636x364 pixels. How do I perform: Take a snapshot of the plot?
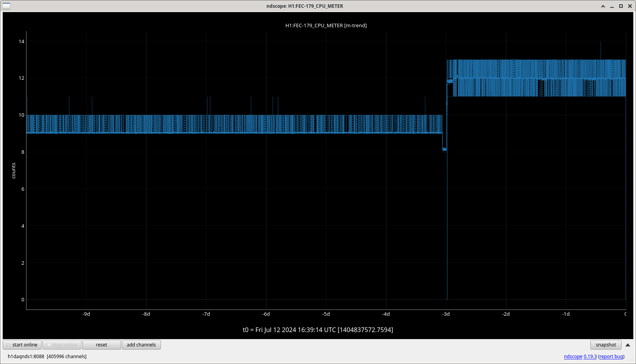pyautogui.click(x=606, y=345)
